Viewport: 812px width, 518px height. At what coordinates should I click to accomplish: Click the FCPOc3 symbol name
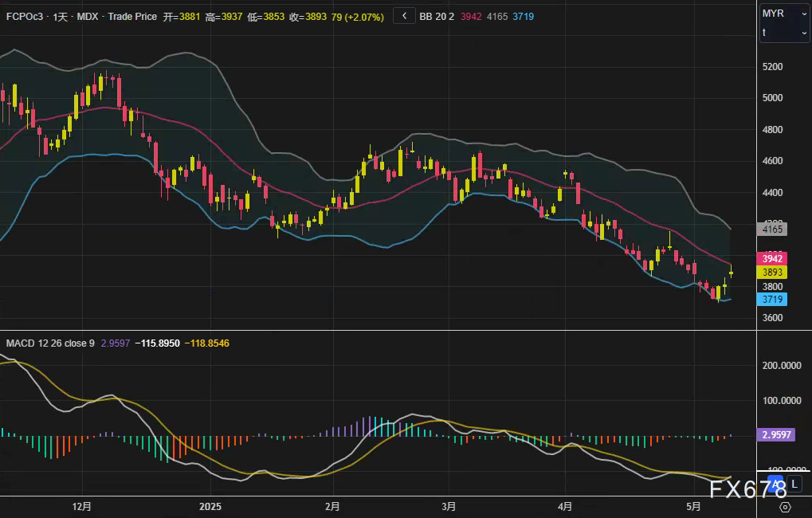click(x=26, y=17)
